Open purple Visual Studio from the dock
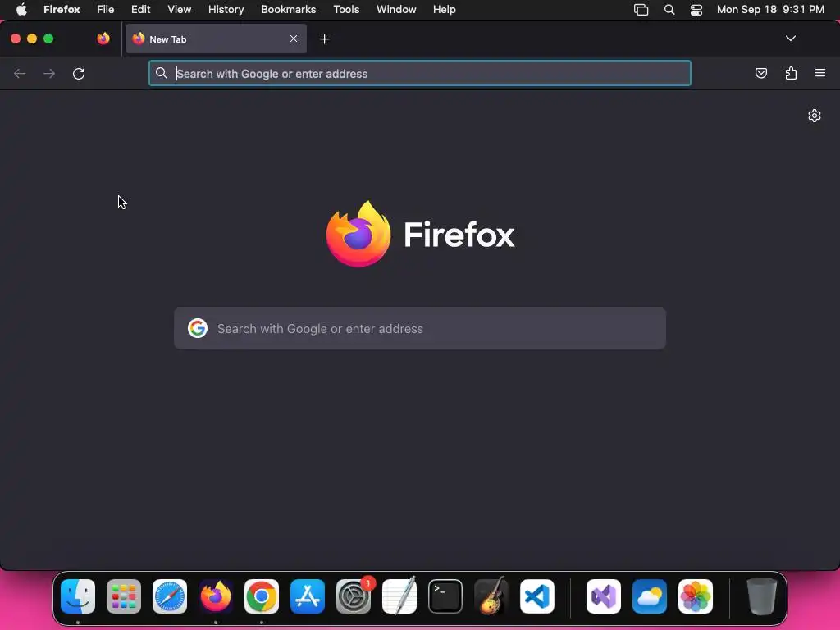 (604, 596)
